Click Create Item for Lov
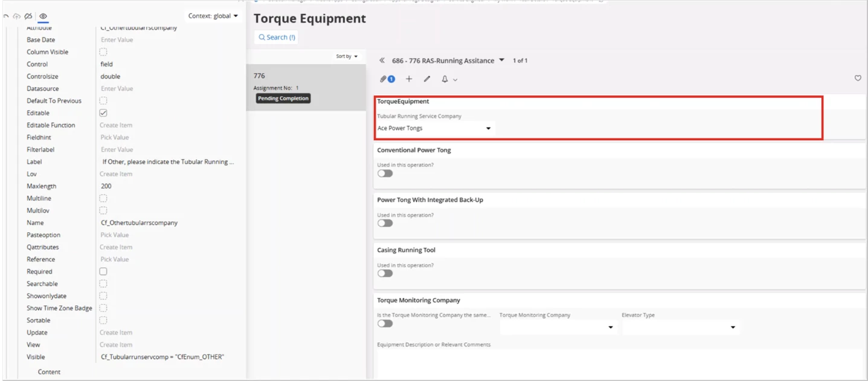 click(x=116, y=174)
